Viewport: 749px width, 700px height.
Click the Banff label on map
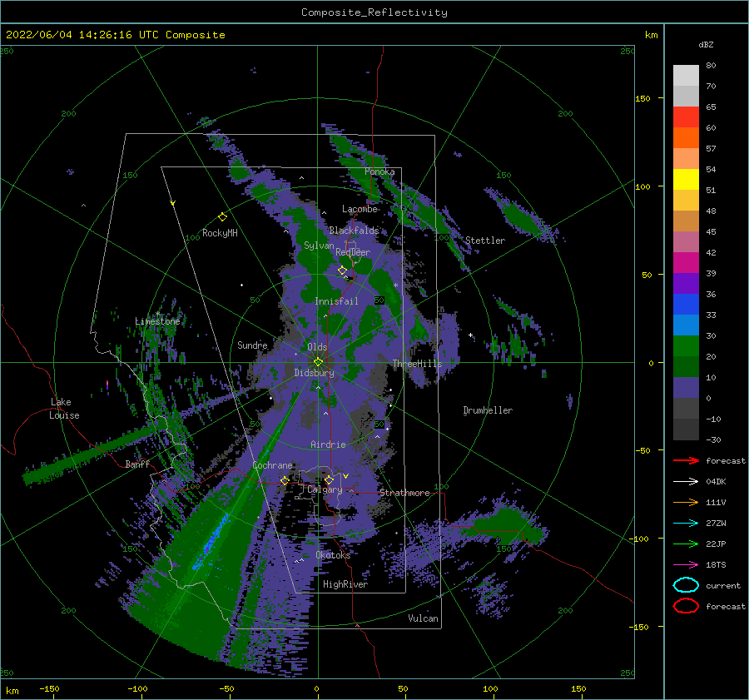[137, 464]
